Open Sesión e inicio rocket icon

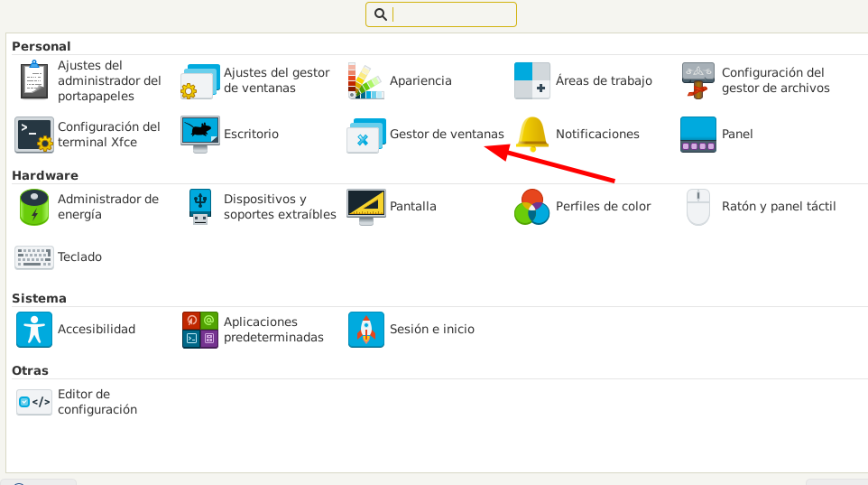click(x=365, y=330)
